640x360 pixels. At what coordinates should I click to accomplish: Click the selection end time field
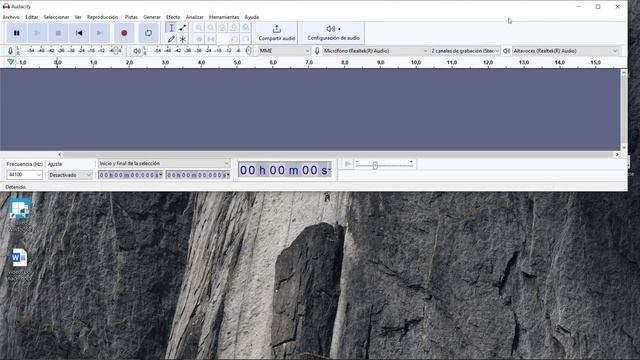pyautogui.click(x=198, y=175)
